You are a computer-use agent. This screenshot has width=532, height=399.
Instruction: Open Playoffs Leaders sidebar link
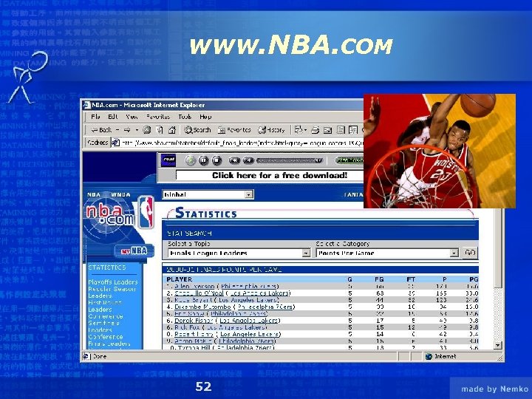pyautogui.click(x=113, y=282)
